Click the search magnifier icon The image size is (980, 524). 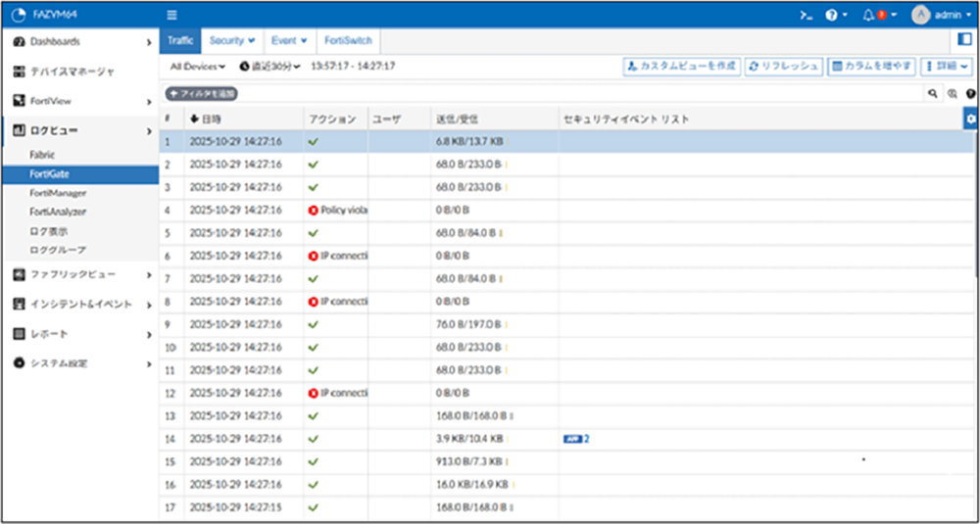tap(933, 93)
